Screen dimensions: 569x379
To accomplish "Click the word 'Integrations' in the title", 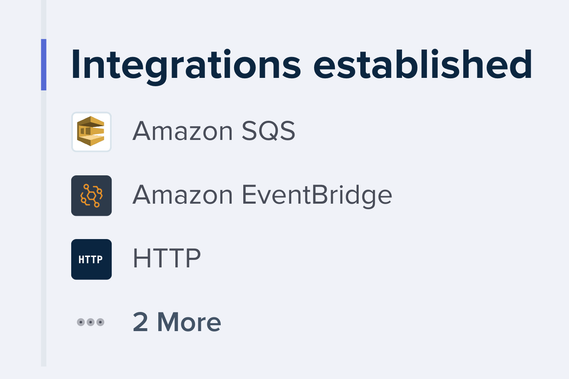I will coord(186,67).
